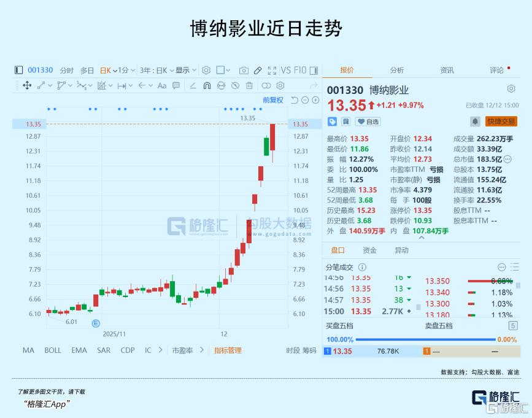Expand the 显示 display dropdown
This screenshot has width=532, height=418.
click(185, 71)
